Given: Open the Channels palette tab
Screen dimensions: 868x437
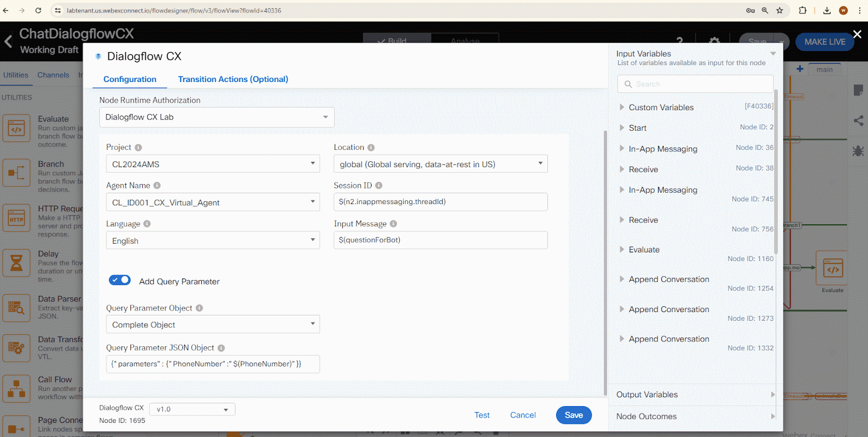Looking at the screenshot, I should (x=53, y=75).
